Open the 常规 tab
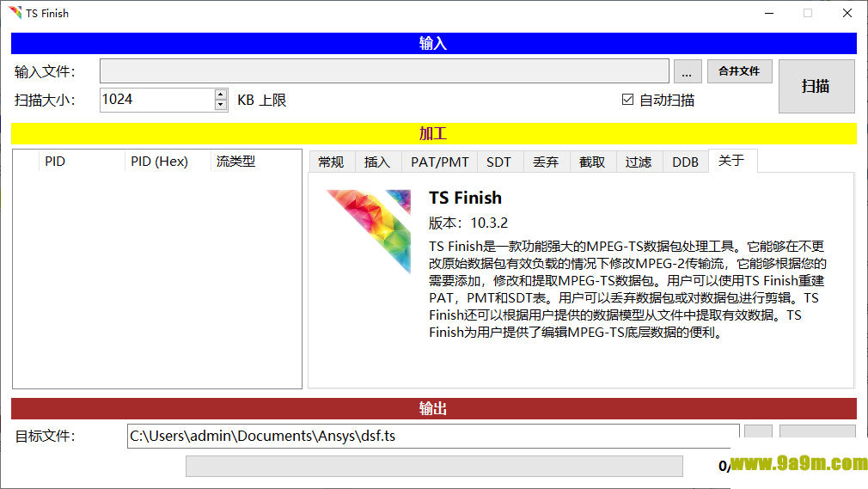 coord(332,162)
